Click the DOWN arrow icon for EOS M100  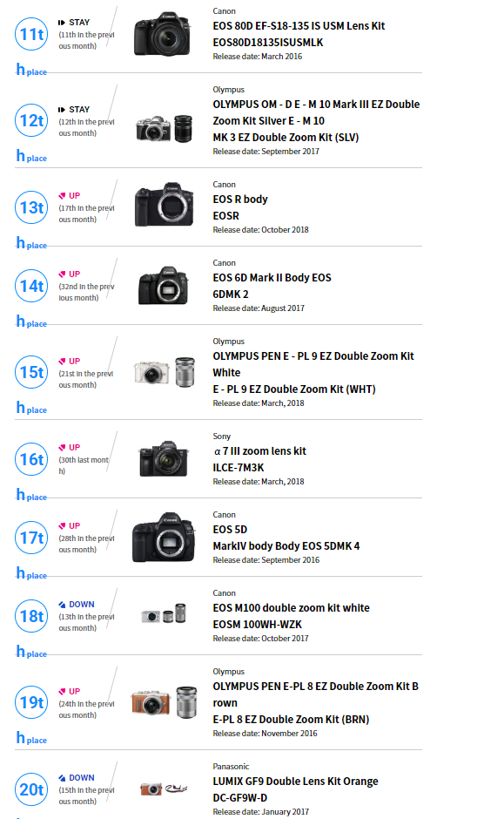coord(62,605)
